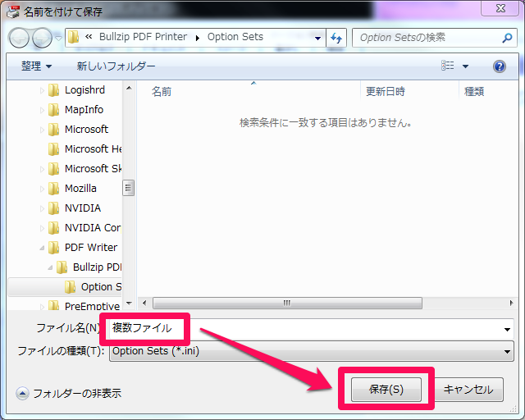The width and height of the screenshot is (525, 420).
Task: Open the help question mark icon
Action: 499,66
